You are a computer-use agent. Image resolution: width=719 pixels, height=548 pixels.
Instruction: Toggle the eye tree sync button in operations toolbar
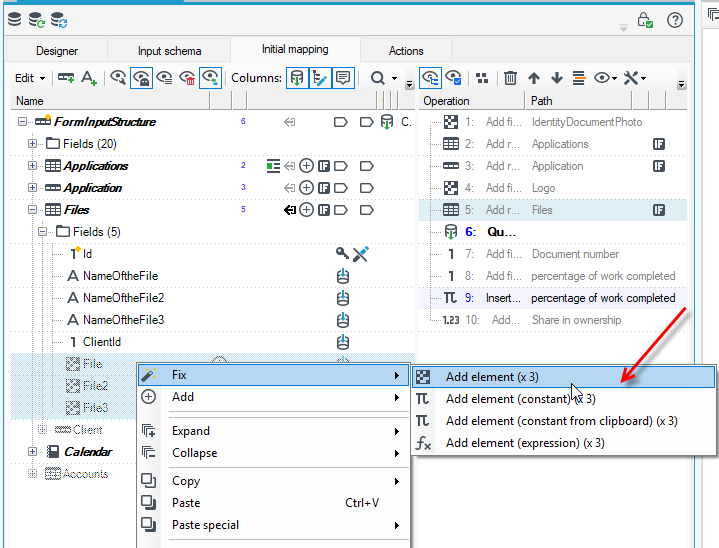pyautogui.click(x=430, y=78)
